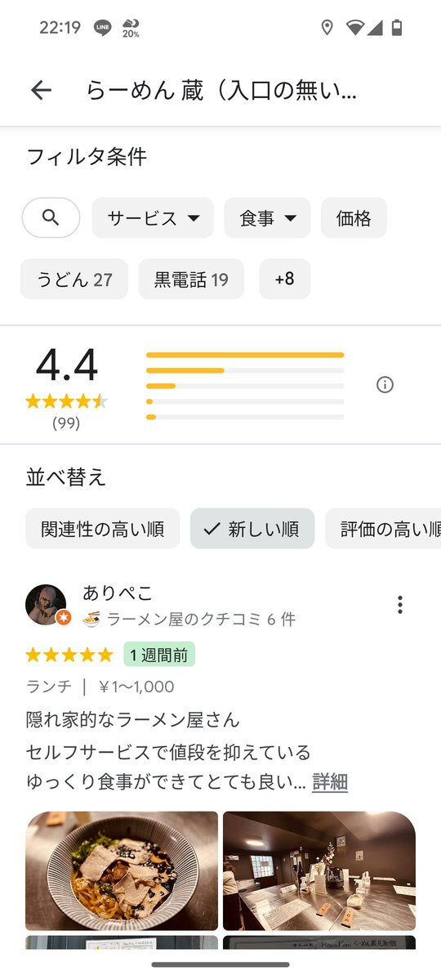Show more keywords with +8 chip
This screenshot has width=441, height=980.
(285, 279)
